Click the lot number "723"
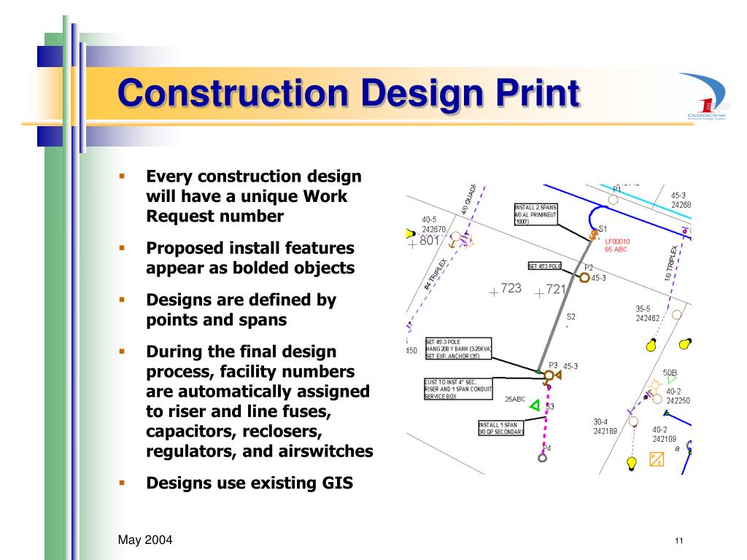747x560 pixels. [x=511, y=288]
